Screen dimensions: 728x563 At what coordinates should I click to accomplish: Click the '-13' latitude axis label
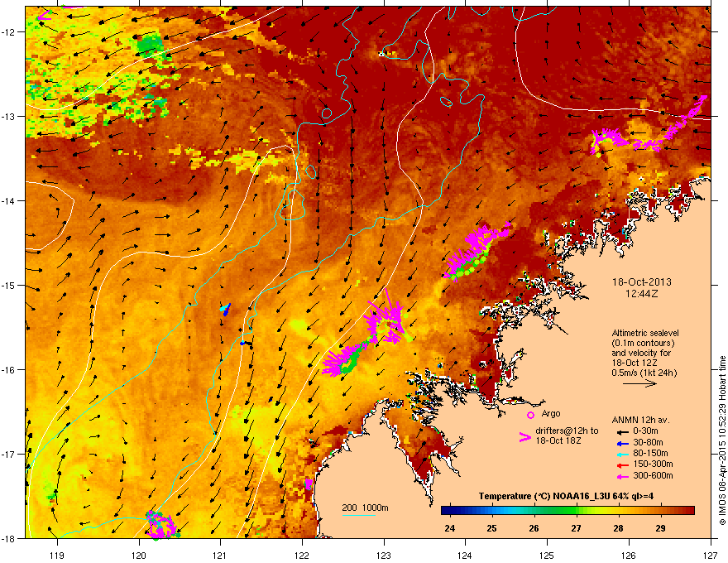pos(9,116)
